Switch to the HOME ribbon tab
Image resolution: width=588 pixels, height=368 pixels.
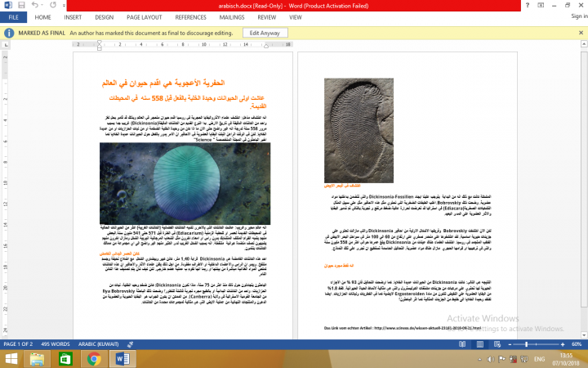42,17
